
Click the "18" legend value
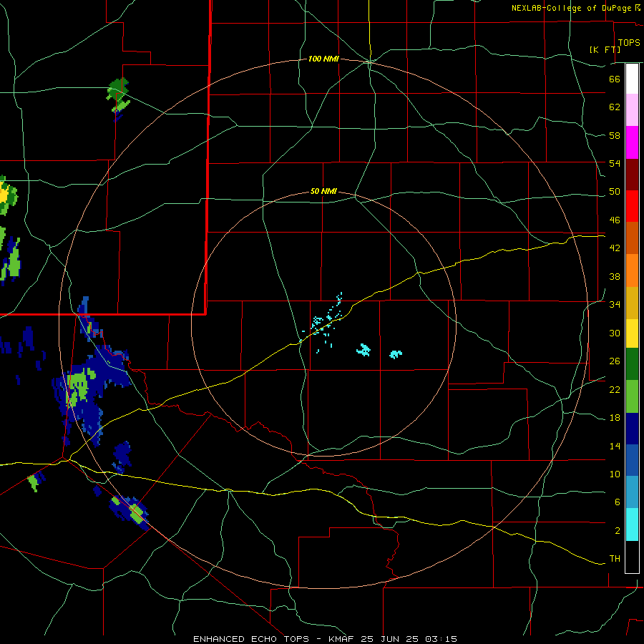(615, 418)
